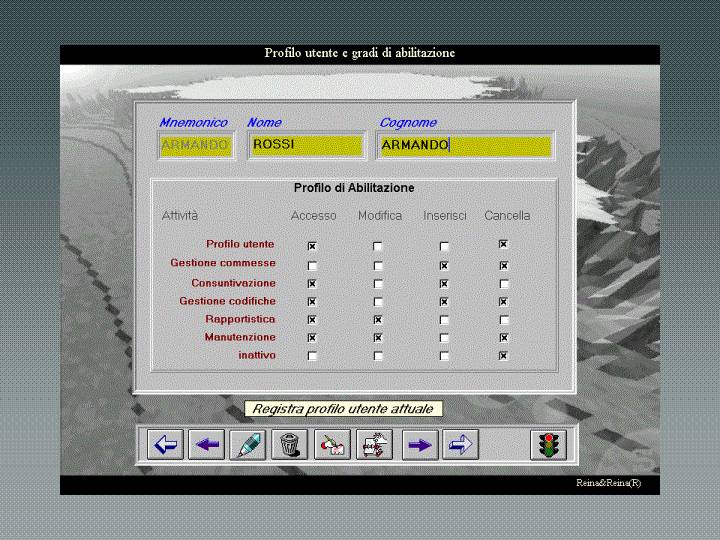This screenshot has width=720, height=540.
Task: Click the Manutenzione row label
Action: (240, 337)
